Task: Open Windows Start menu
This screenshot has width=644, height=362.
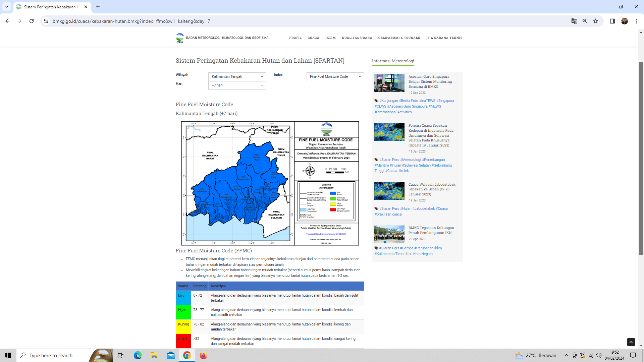Action: click(x=8, y=355)
